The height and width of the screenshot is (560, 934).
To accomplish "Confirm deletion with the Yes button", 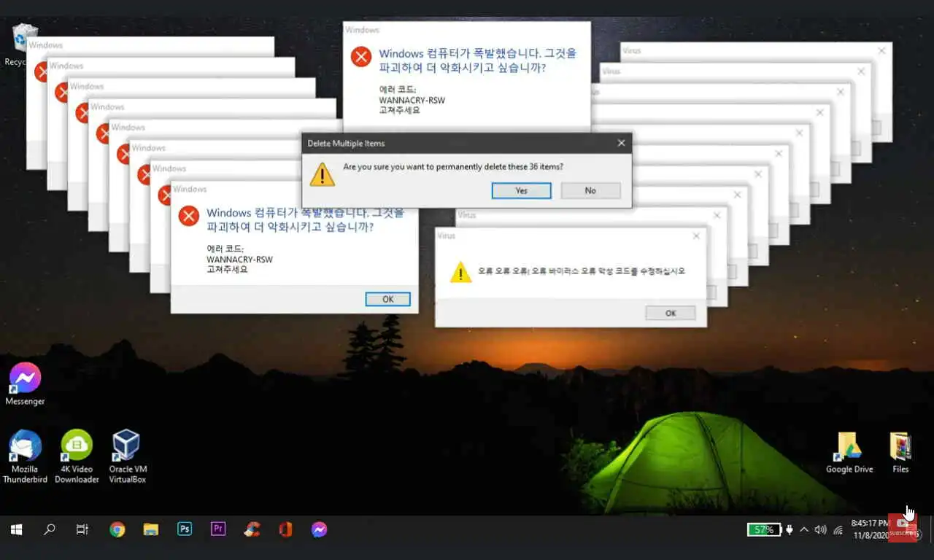I will 521,190.
